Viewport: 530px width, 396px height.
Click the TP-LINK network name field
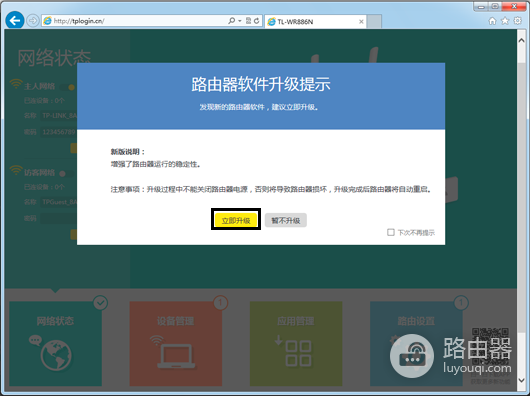[x=59, y=116]
